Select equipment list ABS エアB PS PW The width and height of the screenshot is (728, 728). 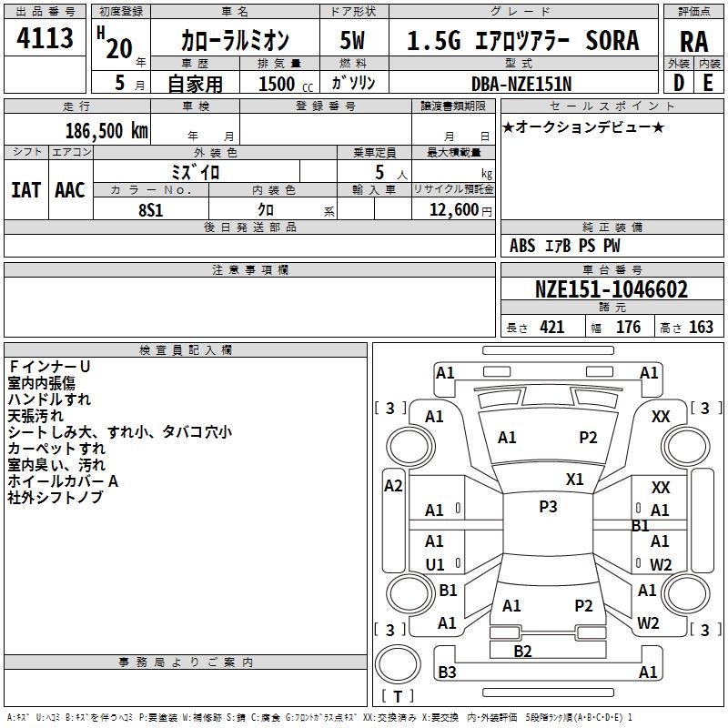[564, 245]
